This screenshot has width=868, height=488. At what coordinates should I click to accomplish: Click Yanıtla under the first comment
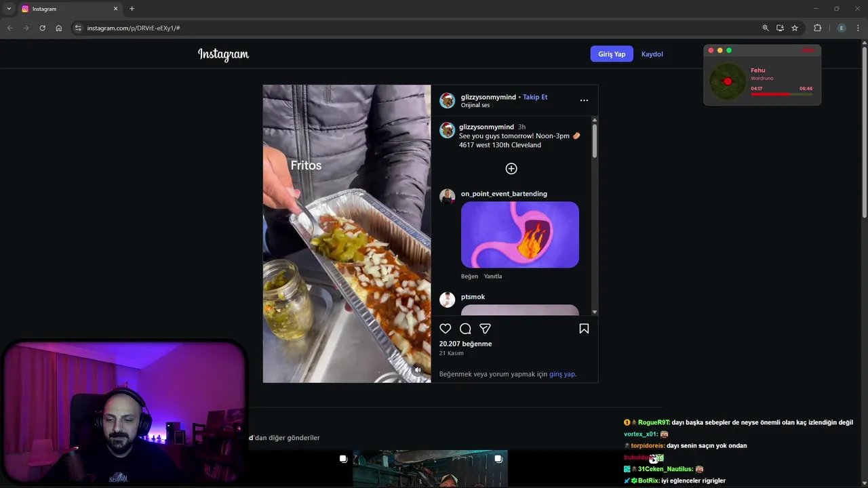493,277
